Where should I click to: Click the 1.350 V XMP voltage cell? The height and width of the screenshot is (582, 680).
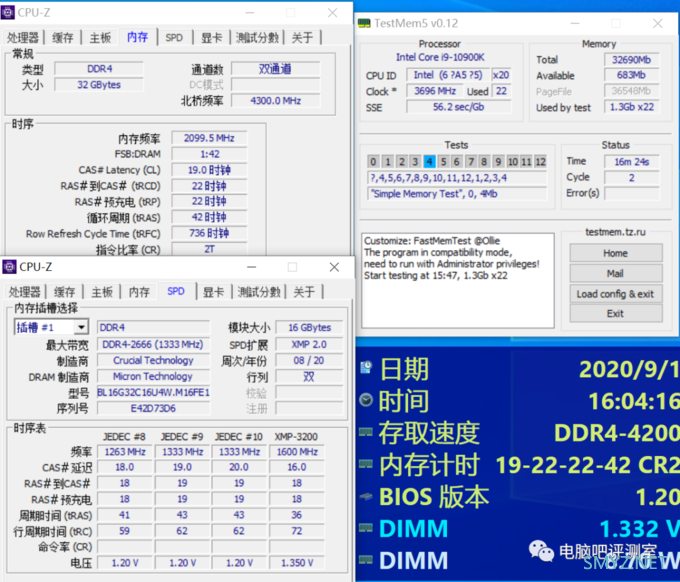[x=297, y=563]
